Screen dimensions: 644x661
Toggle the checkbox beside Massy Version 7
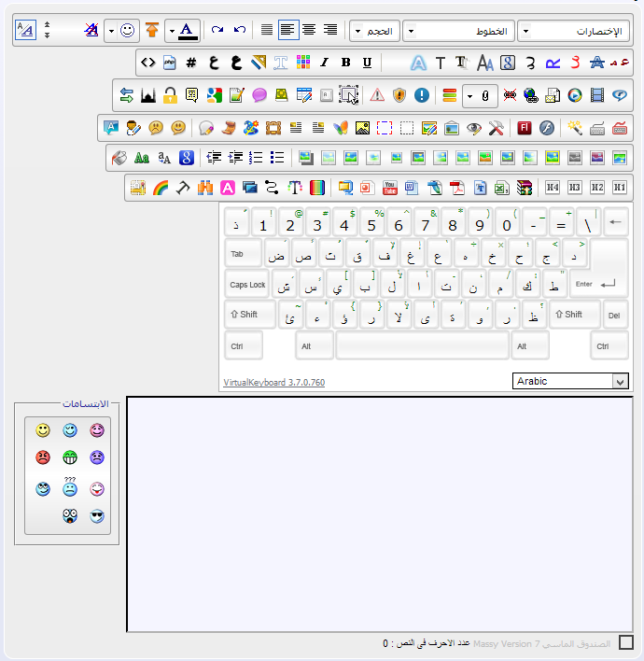626,642
